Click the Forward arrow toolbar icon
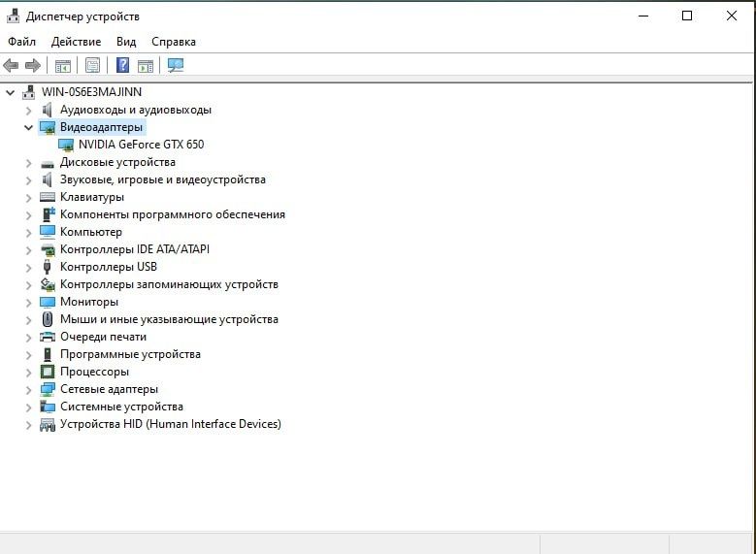 [33, 65]
